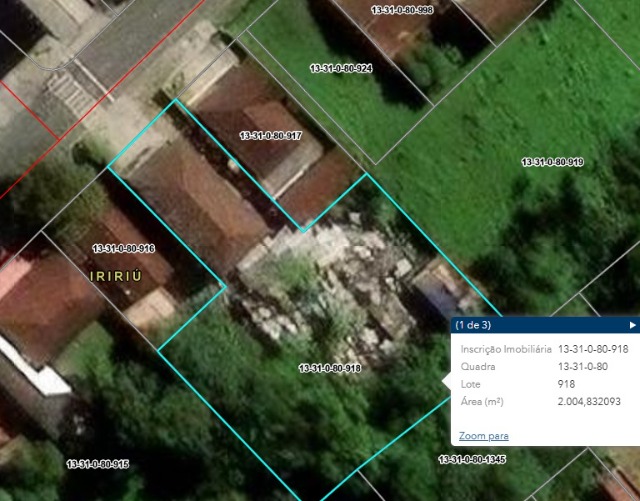Select parcel label 13-31-0-80-924
The width and height of the screenshot is (640, 501).
(341, 68)
